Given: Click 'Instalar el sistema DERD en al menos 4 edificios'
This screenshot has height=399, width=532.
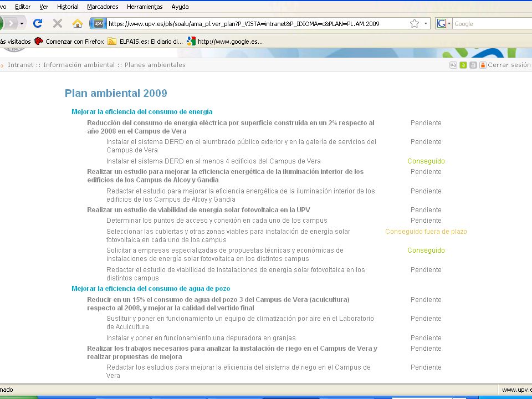Looking at the screenshot, I should [213, 161].
